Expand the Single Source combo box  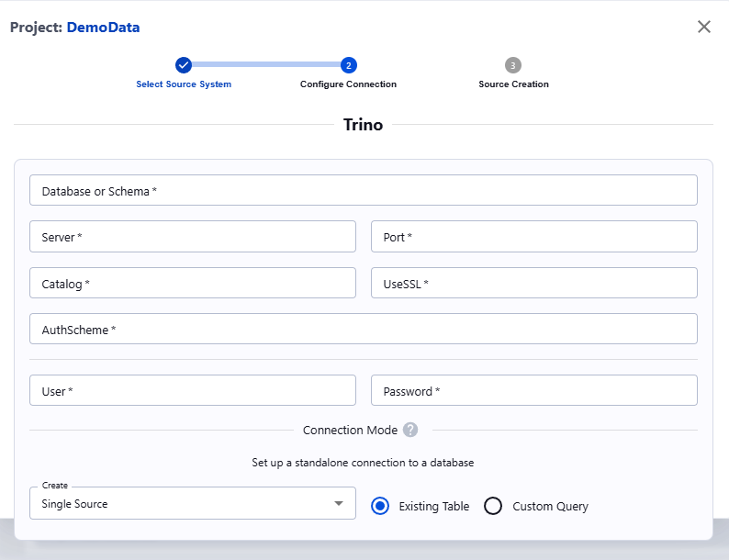[184, 504]
